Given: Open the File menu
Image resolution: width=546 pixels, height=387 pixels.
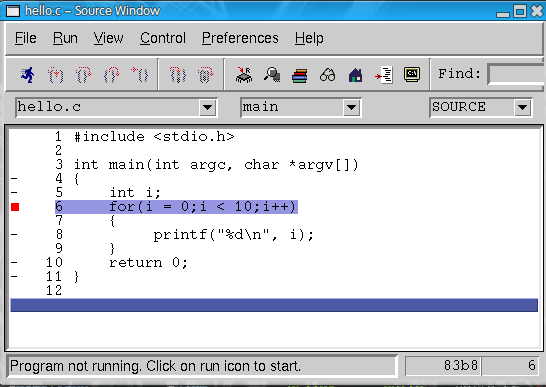Looking at the screenshot, I should (x=25, y=38).
